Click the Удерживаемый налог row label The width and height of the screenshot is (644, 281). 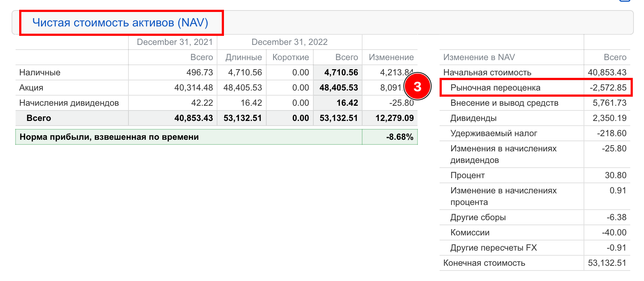[493, 133]
